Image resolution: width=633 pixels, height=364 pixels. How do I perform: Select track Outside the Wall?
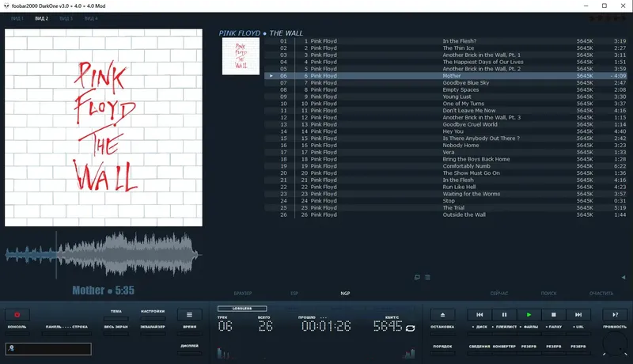click(445, 214)
